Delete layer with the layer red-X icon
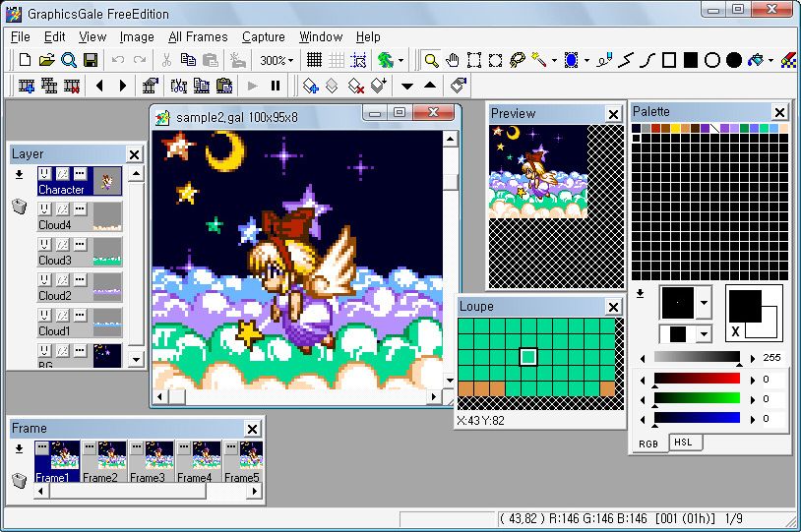 click(355, 86)
